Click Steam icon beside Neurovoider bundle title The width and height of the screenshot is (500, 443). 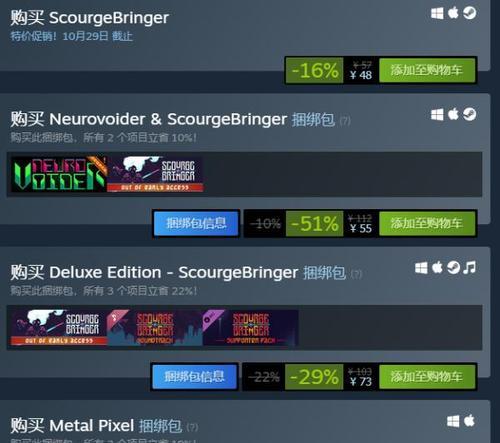(469, 114)
